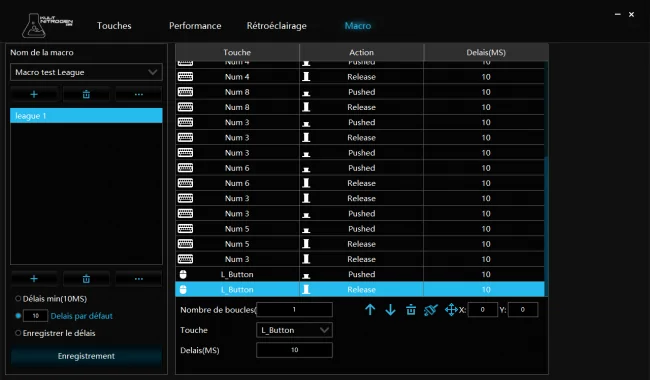Click delay value in Num 4 Release row

486,77
